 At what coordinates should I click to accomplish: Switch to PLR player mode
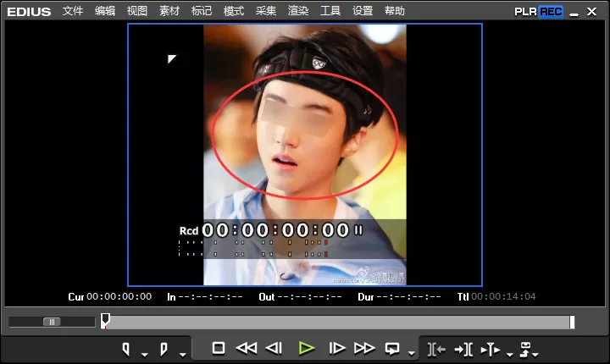pos(525,12)
